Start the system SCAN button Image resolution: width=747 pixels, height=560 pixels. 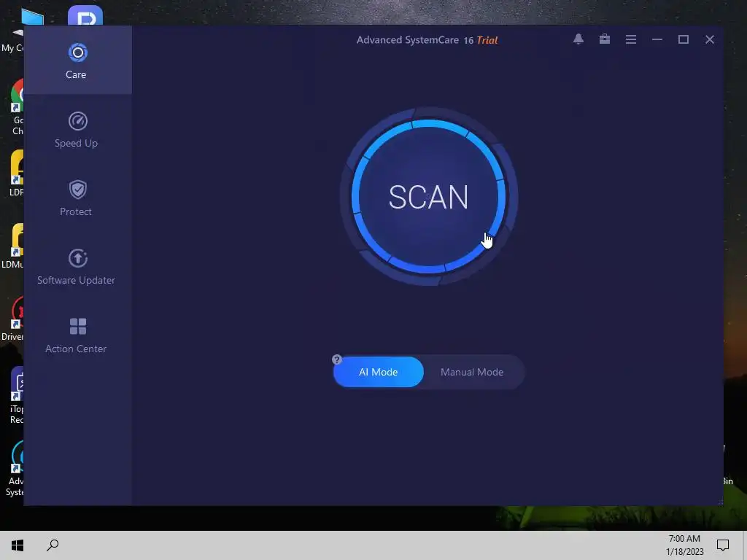pos(429,197)
